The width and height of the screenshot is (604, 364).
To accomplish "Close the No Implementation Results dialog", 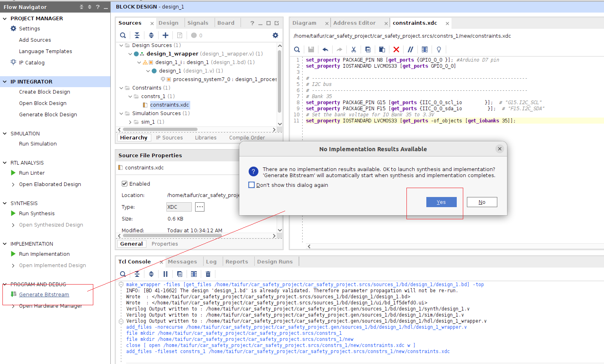I will [500, 149].
